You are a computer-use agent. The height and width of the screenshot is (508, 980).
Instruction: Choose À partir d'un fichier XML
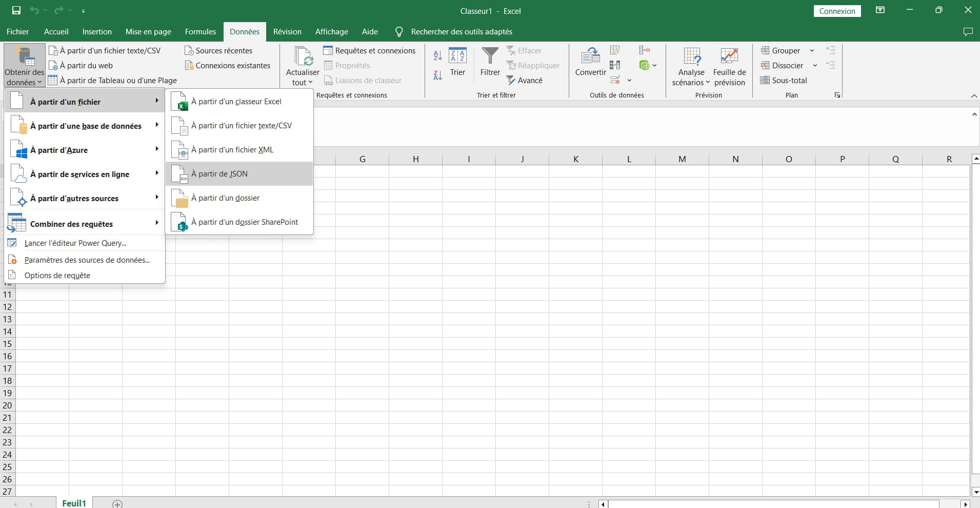coord(239,150)
